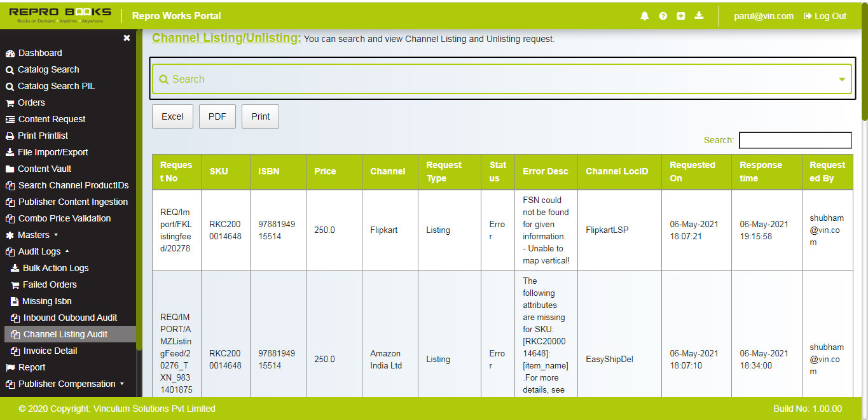Viewport: 868px width, 420px height.
Task: Open Bulk Action Logs under Audit Logs
Action: (x=54, y=268)
